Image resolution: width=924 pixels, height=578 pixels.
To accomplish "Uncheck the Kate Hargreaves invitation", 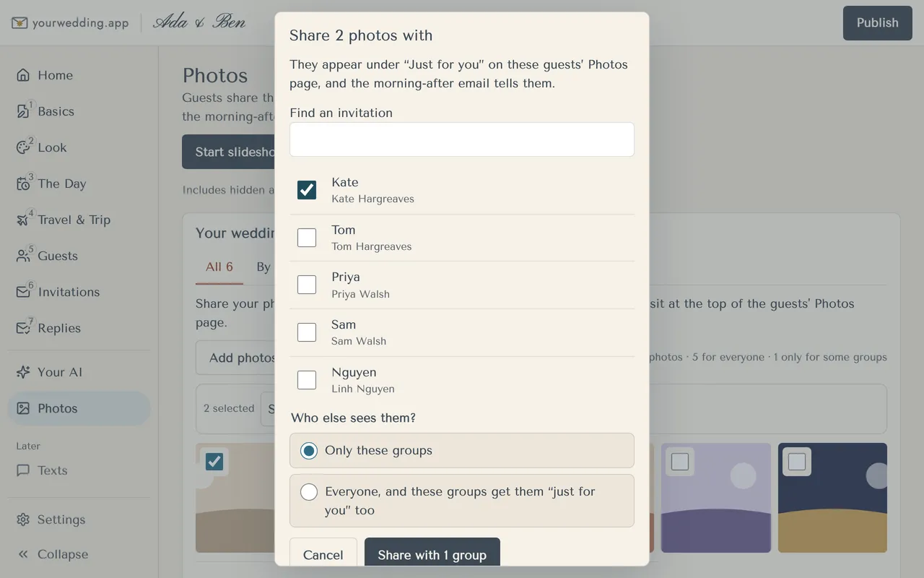I will point(307,190).
